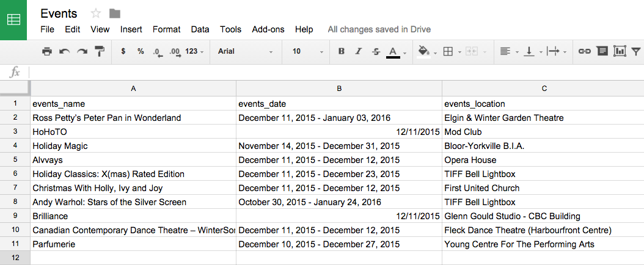Open the Edit menu
The width and height of the screenshot is (644, 265).
point(72,29)
